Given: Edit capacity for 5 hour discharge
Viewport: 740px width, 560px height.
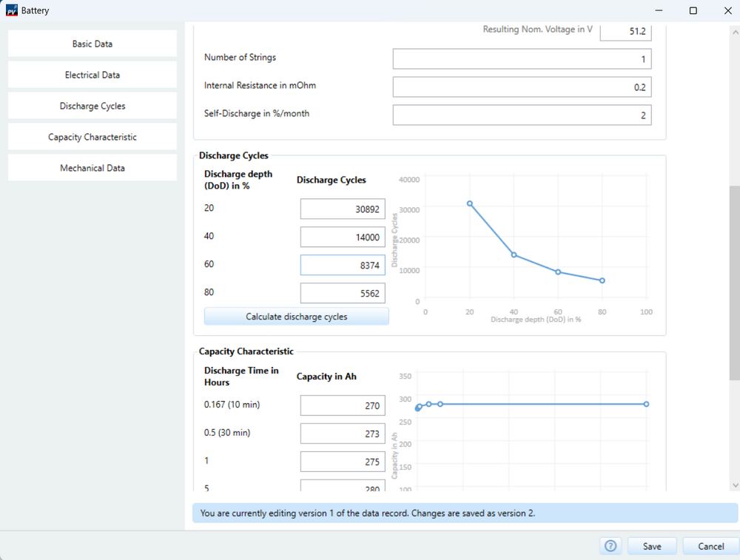Looking at the screenshot, I should pos(343,486).
